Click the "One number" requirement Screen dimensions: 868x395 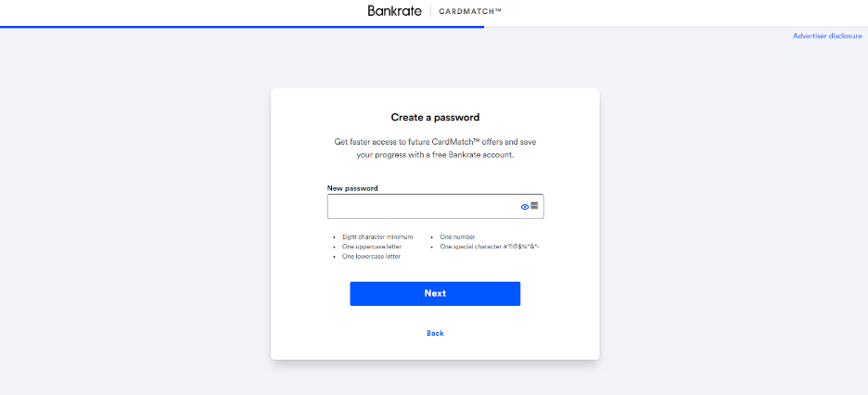(x=457, y=237)
